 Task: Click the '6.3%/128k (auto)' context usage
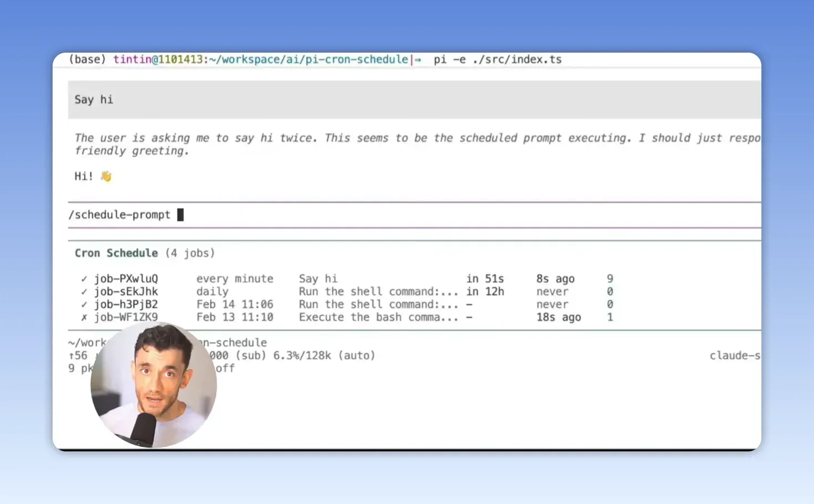click(x=324, y=356)
